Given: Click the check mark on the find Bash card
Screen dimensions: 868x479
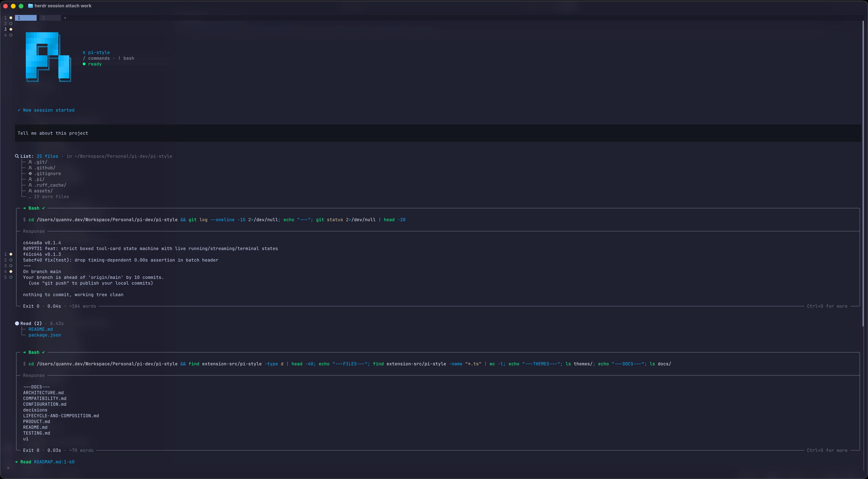Looking at the screenshot, I should pos(43,352).
